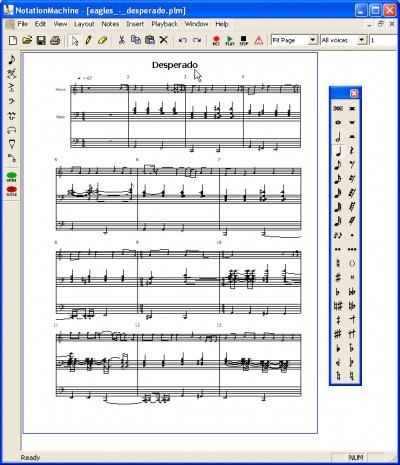Redo the last action
This screenshot has width=400, height=465.
(197, 40)
